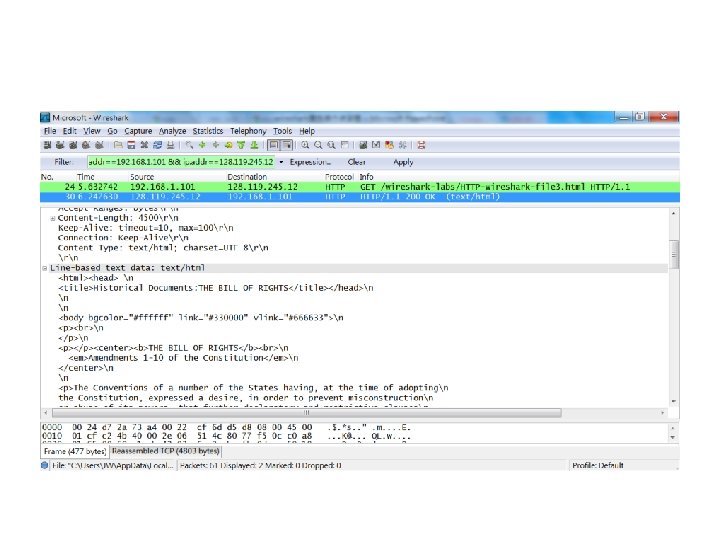
Task: Edit capture filters icon
Action: pos(363,146)
